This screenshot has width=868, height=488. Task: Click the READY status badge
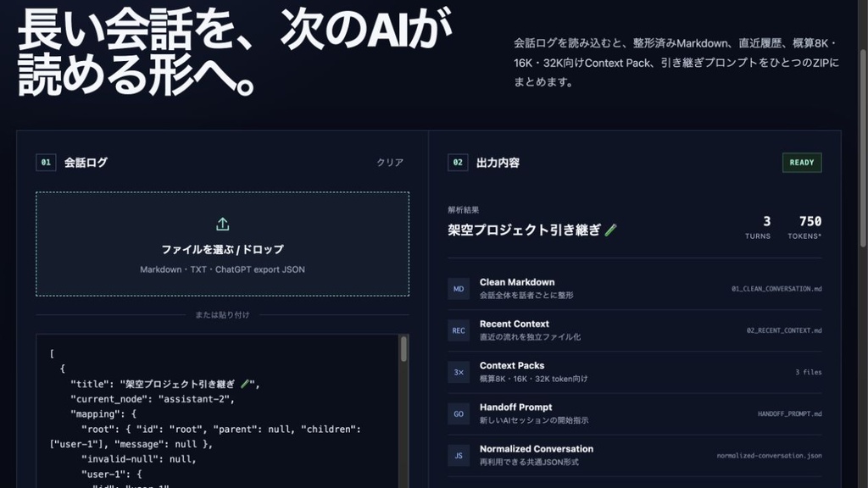point(802,162)
